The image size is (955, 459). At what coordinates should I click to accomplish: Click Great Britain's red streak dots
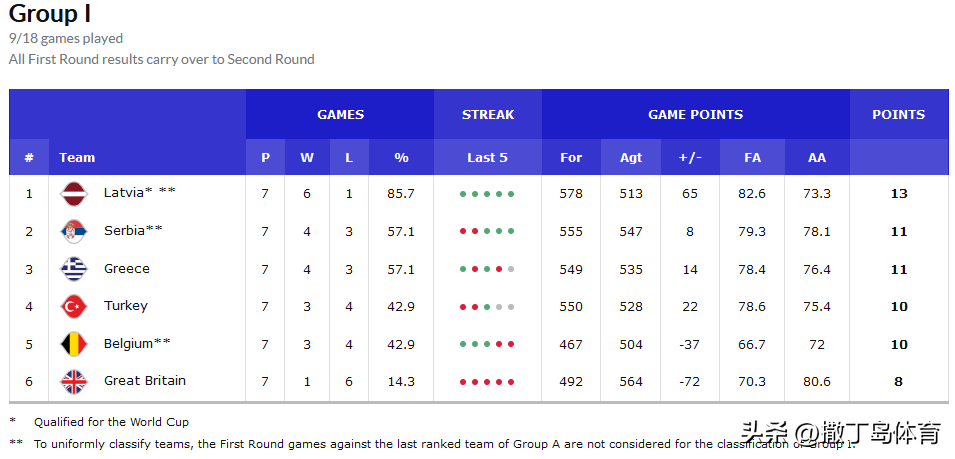point(487,382)
